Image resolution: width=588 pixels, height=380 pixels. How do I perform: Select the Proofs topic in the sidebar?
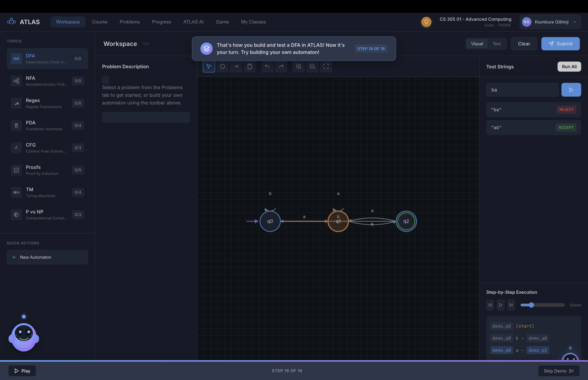click(47, 170)
